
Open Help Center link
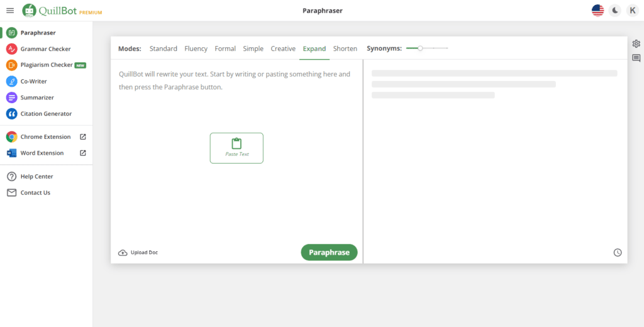click(36, 176)
